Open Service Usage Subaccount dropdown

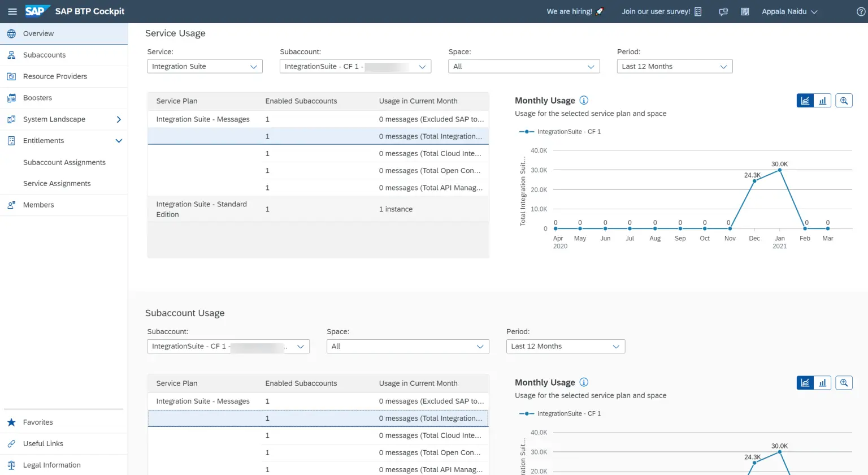pyautogui.click(x=355, y=66)
